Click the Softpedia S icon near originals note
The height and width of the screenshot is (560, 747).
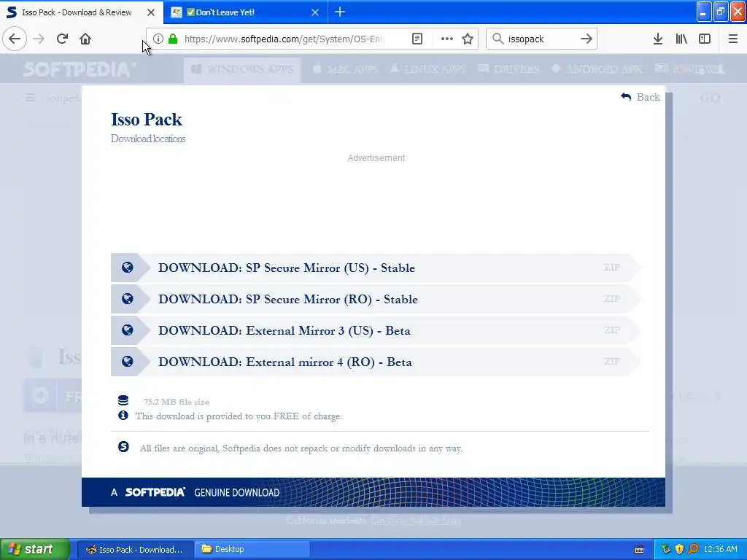123,447
